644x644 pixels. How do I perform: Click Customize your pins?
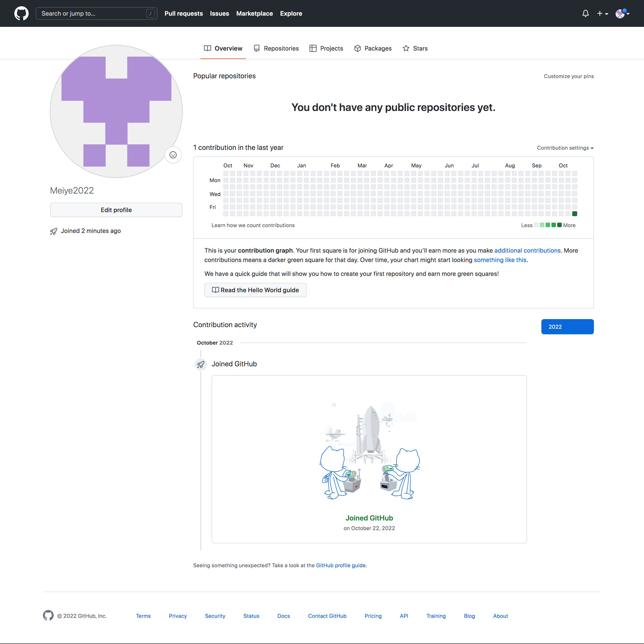(569, 76)
